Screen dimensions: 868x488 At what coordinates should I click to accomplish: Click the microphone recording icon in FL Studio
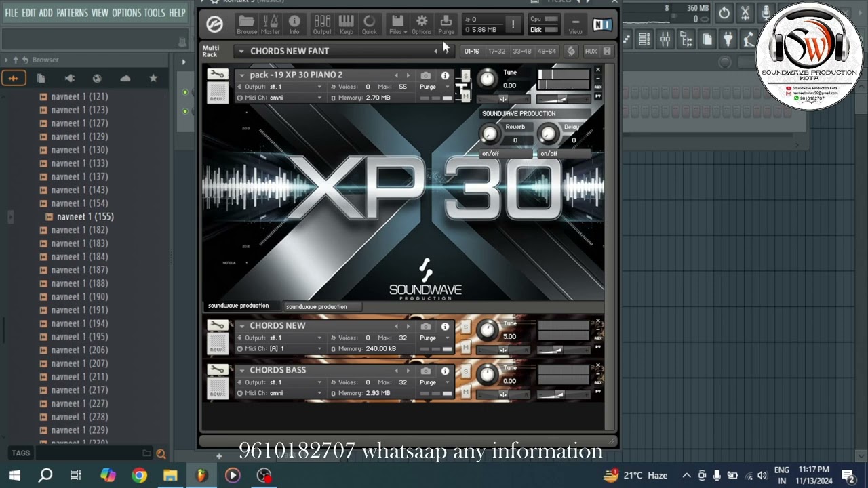(766, 12)
